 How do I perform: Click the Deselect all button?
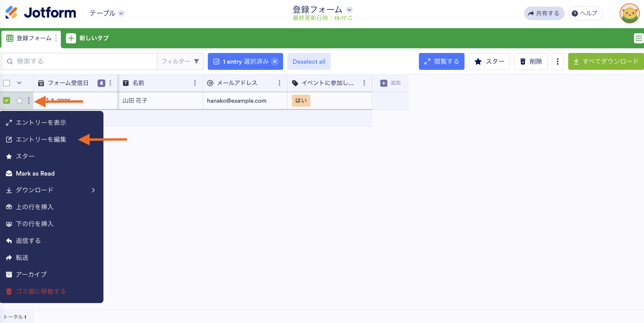(309, 61)
